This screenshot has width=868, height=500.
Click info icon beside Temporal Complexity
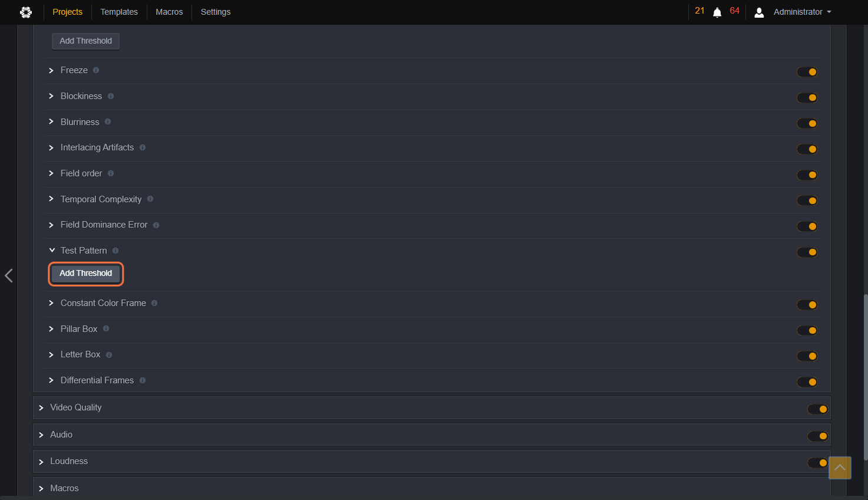[x=150, y=199]
